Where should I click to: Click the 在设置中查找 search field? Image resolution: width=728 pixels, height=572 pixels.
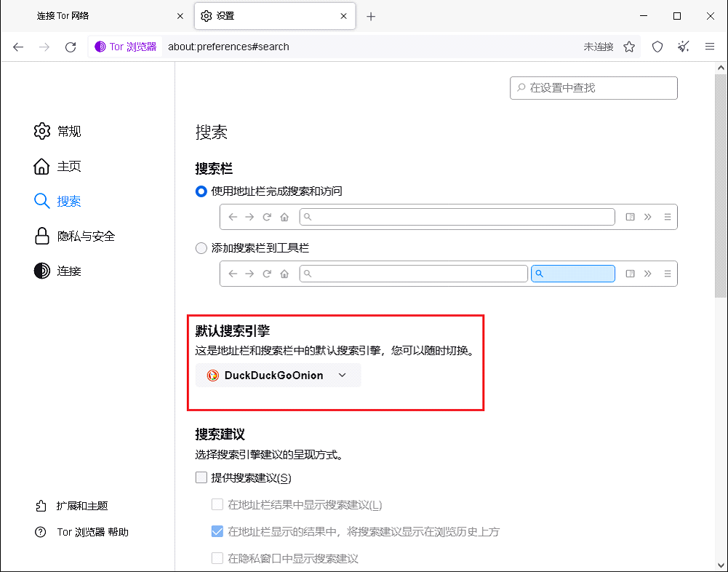[593, 88]
